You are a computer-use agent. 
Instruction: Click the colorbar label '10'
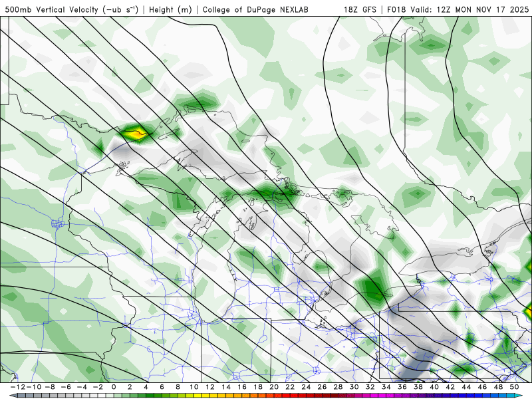pos(194,387)
